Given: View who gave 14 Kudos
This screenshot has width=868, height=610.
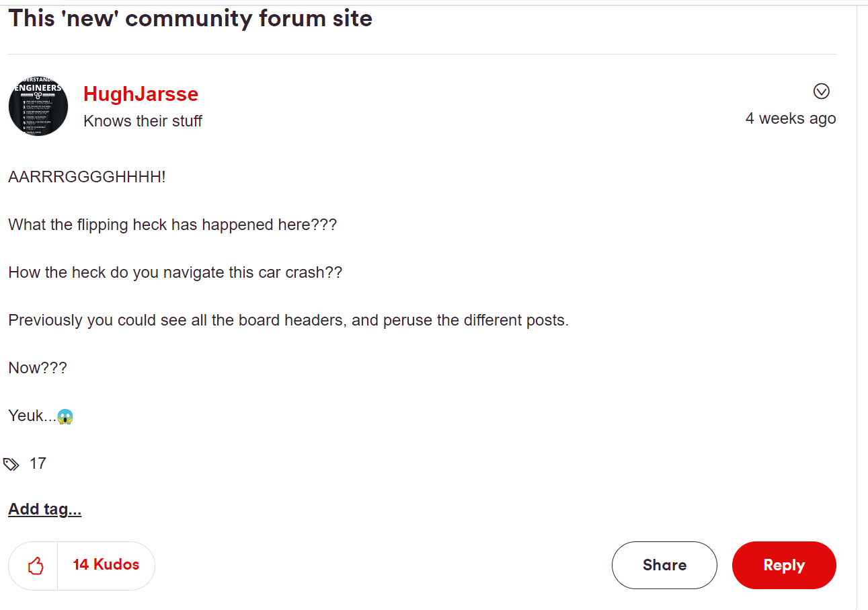Looking at the screenshot, I should tap(106, 565).
